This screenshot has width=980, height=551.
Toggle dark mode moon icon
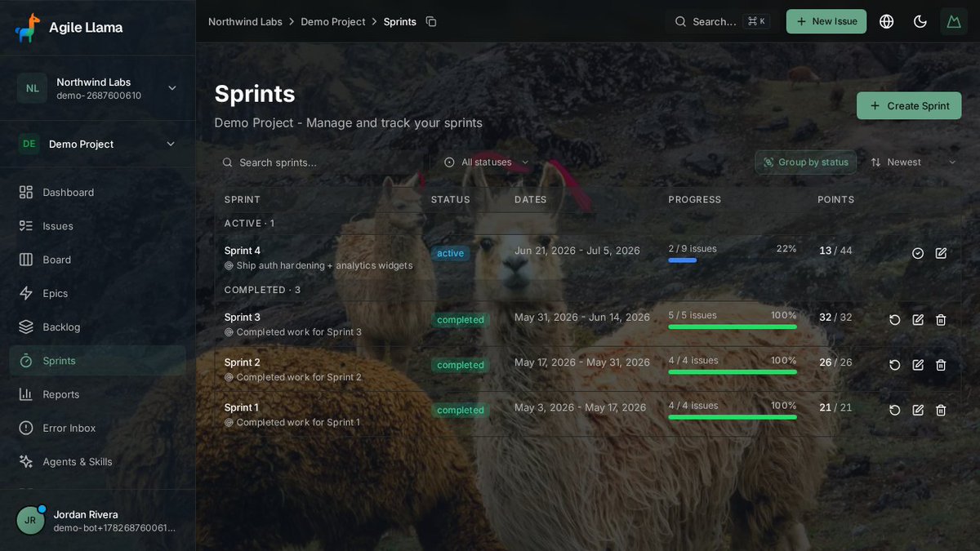click(920, 22)
